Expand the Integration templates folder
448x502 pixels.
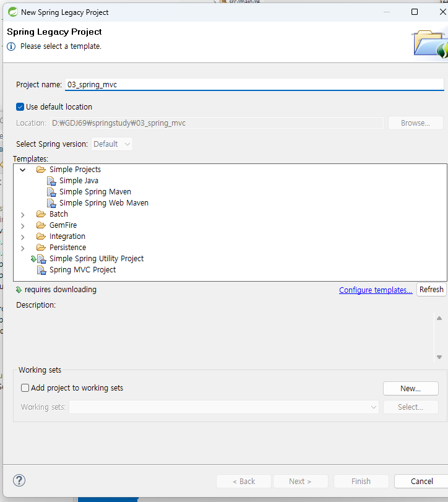tap(23, 237)
